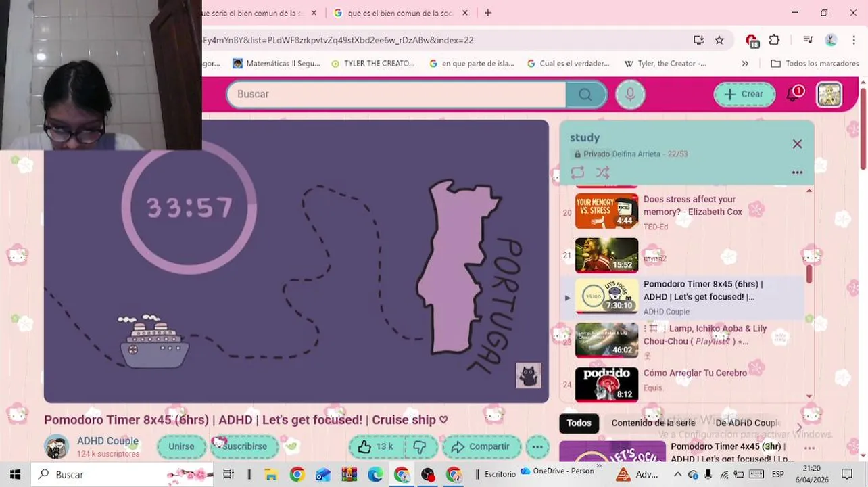Select 'Contenido de la serie' filter chip
Viewport: 868px width, 487px height.
click(653, 423)
